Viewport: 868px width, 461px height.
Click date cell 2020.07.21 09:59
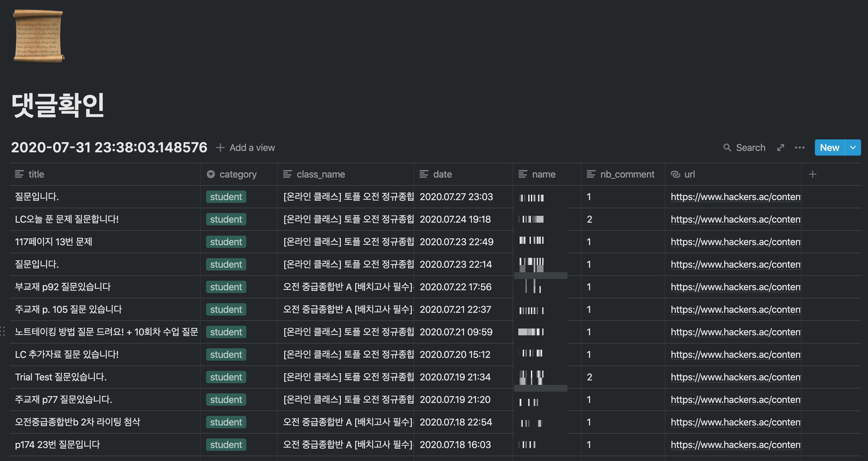click(x=463, y=332)
